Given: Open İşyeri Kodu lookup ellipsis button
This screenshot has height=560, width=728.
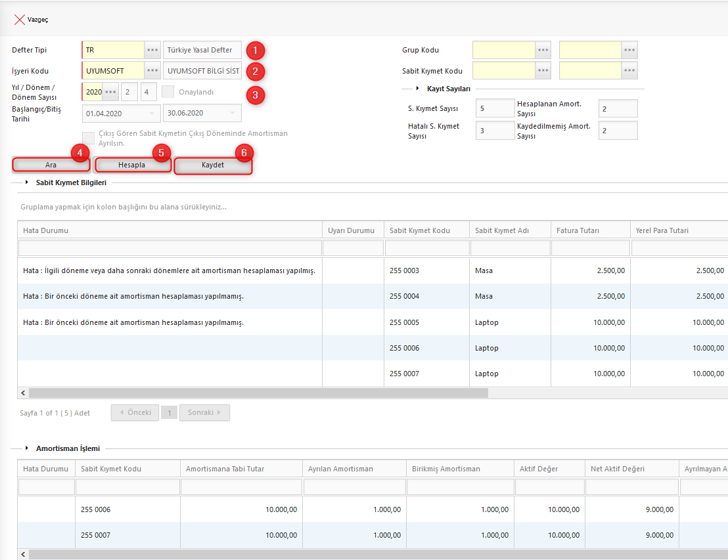Looking at the screenshot, I should point(152,71).
